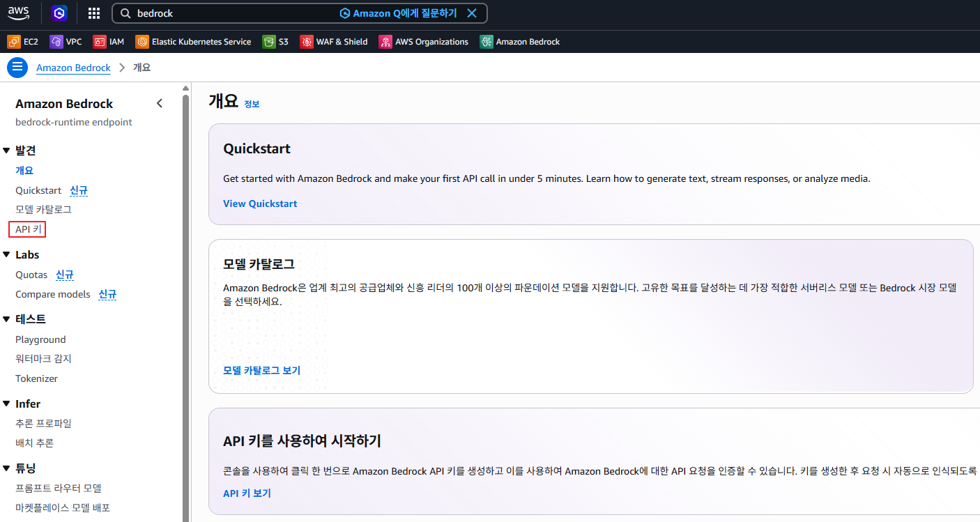The height and width of the screenshot is (522, 980).
Task: Click the Amazon Q에게 질문하기 button
Action: coord(398,13)
